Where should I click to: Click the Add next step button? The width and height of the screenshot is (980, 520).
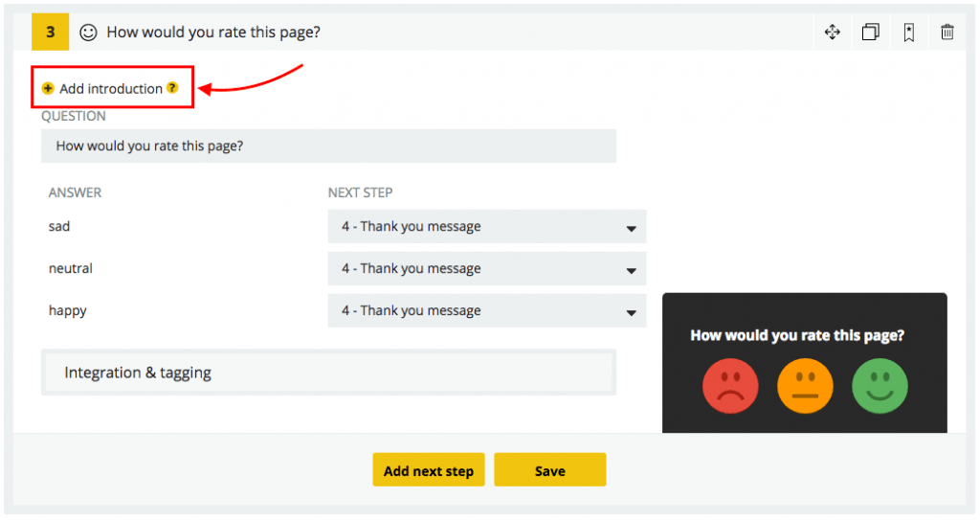[429, 470]
